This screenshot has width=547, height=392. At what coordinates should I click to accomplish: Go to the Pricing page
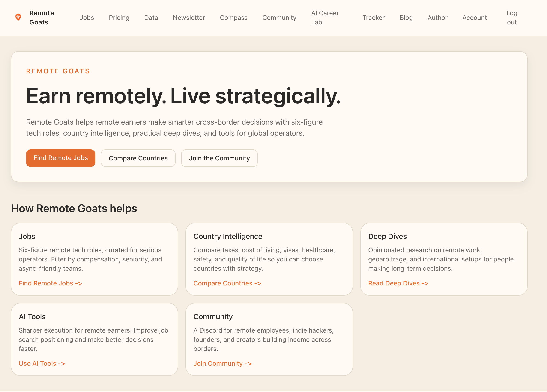[119, 18]
